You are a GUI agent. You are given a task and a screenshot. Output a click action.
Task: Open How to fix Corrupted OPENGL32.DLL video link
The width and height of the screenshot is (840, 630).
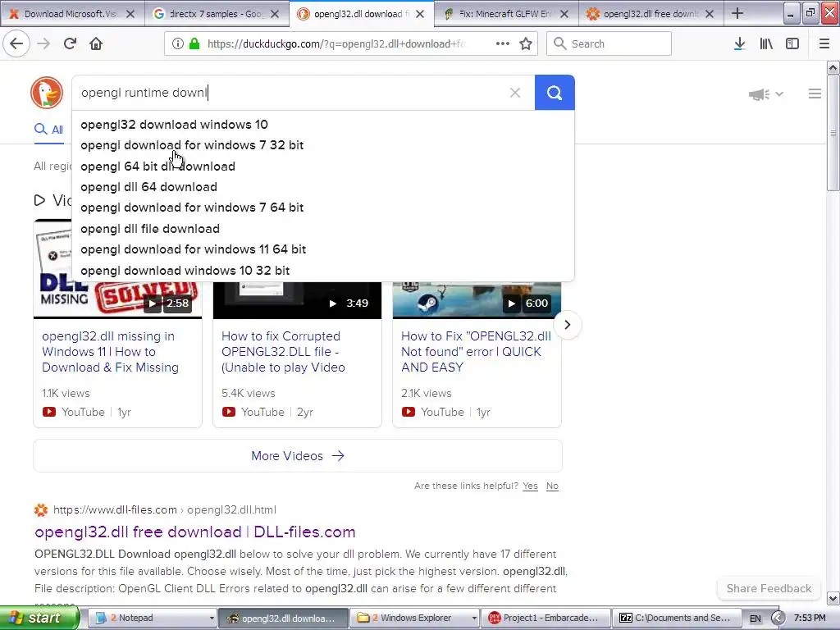tap(283, 351)
